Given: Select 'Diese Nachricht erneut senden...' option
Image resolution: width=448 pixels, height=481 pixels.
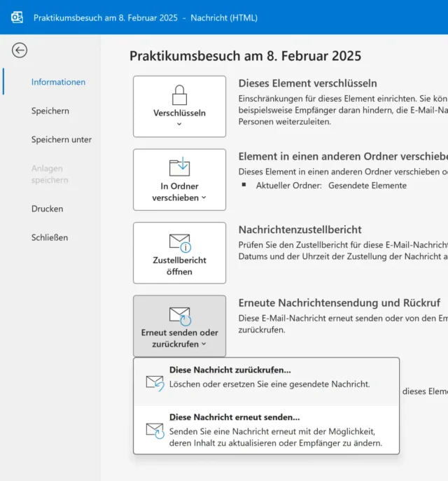Looking at the screenshot, I should tap(234, 417).
